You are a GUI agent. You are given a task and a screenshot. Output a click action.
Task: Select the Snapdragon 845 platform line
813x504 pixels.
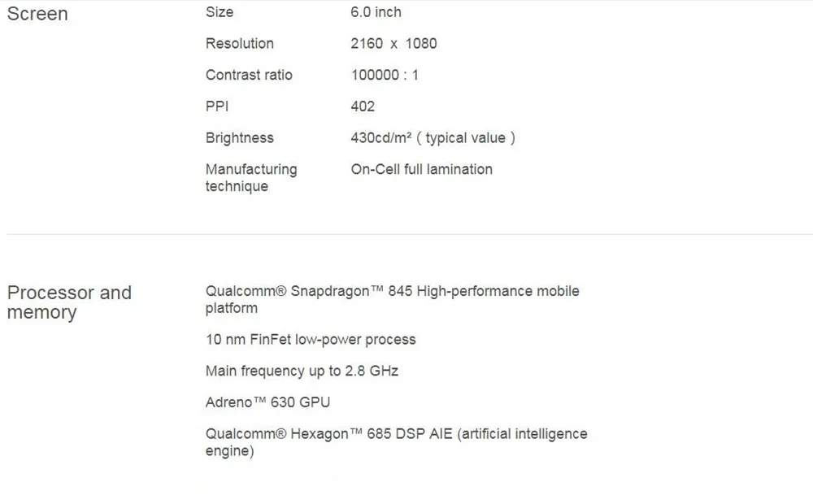[x=393, y=299]
